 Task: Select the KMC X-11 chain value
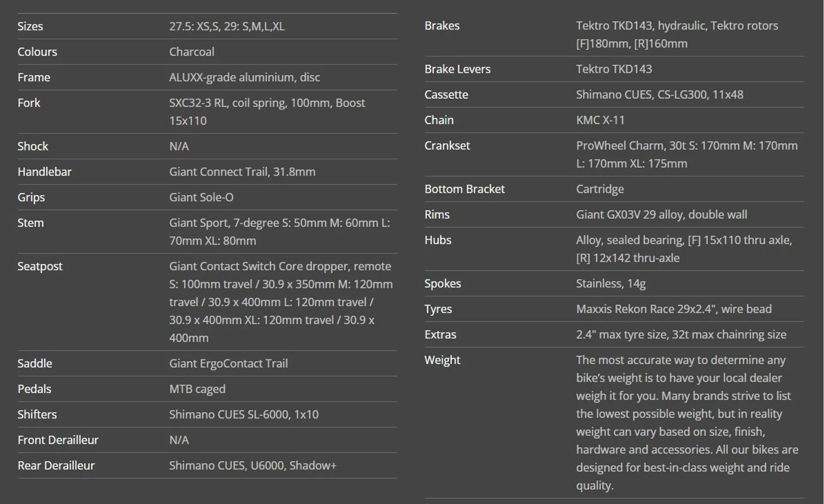600,120
